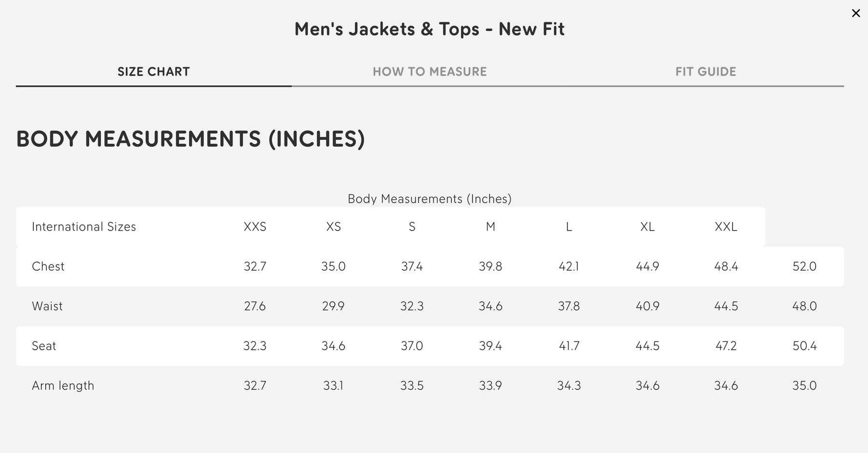Select the Size Chart tab

[x=153, y=72]
